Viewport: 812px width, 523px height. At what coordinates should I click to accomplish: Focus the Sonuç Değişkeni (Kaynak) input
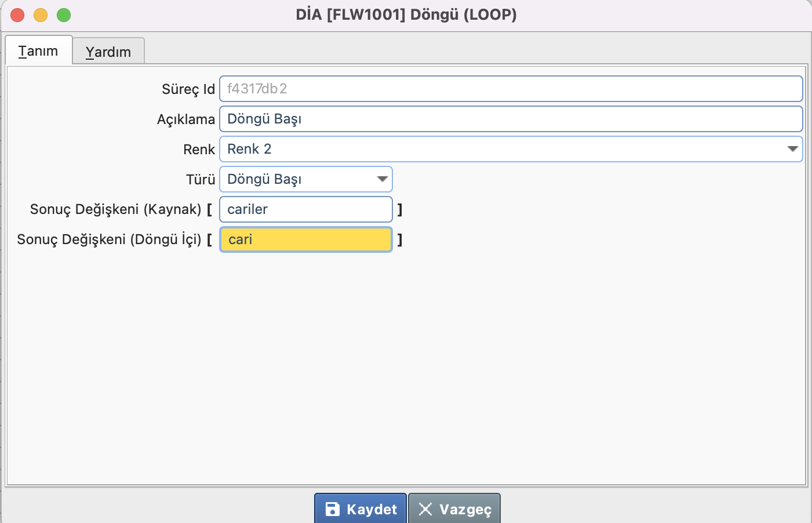[x=305, y=209]
